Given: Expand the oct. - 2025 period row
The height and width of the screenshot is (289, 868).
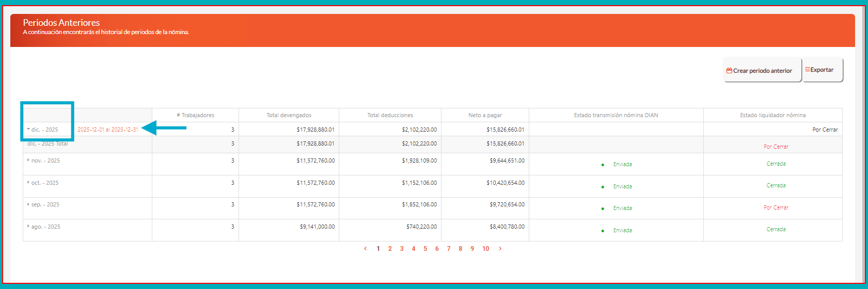Looking at the screenshot, I should [28, 183].
